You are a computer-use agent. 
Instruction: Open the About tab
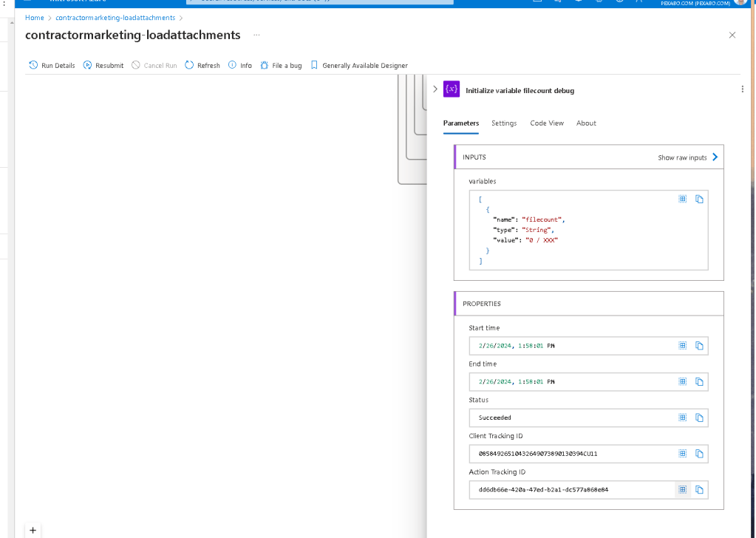586,123
